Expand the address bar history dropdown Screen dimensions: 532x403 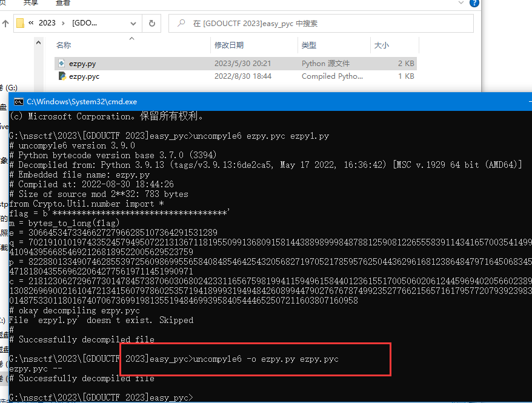coord(133,24)
